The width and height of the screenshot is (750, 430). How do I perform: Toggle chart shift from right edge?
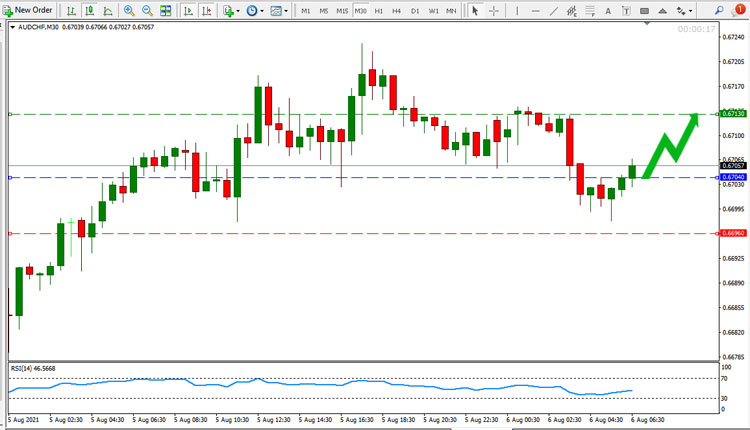pos(207,11)
